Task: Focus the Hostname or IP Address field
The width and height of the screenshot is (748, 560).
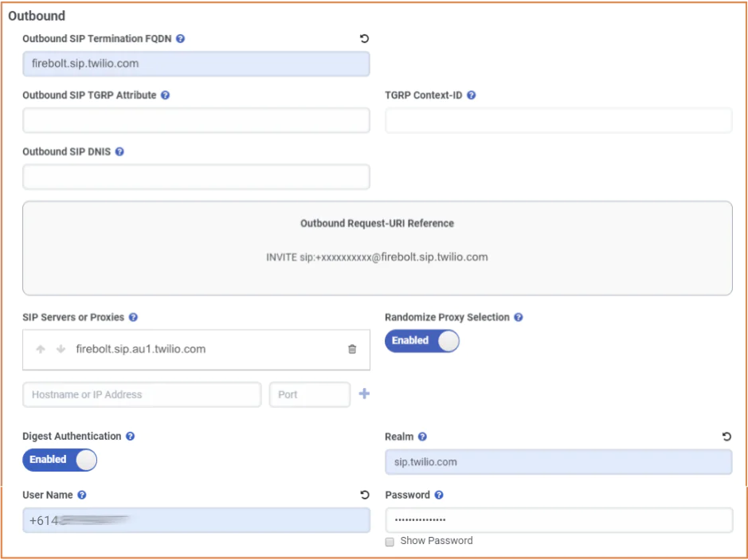Action: tap(142, 394)
